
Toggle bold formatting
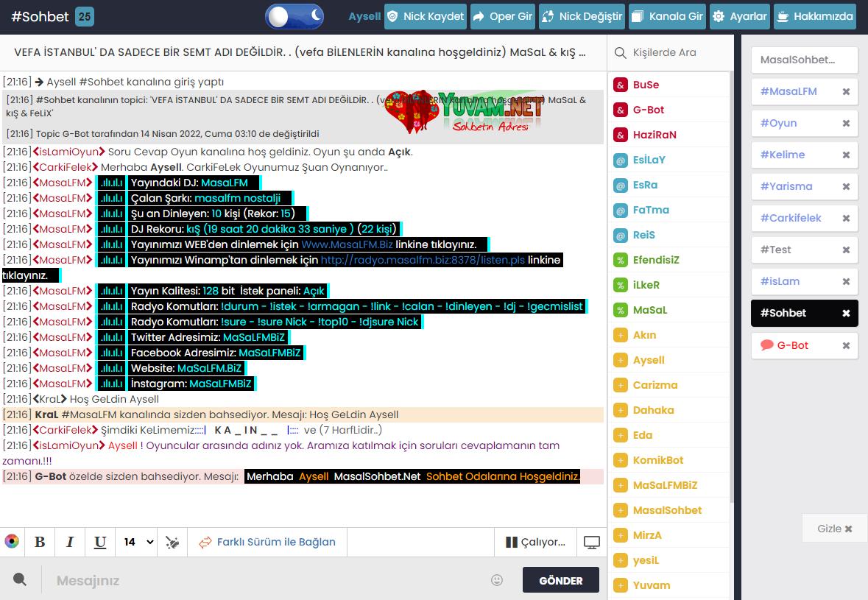[40, 542]
